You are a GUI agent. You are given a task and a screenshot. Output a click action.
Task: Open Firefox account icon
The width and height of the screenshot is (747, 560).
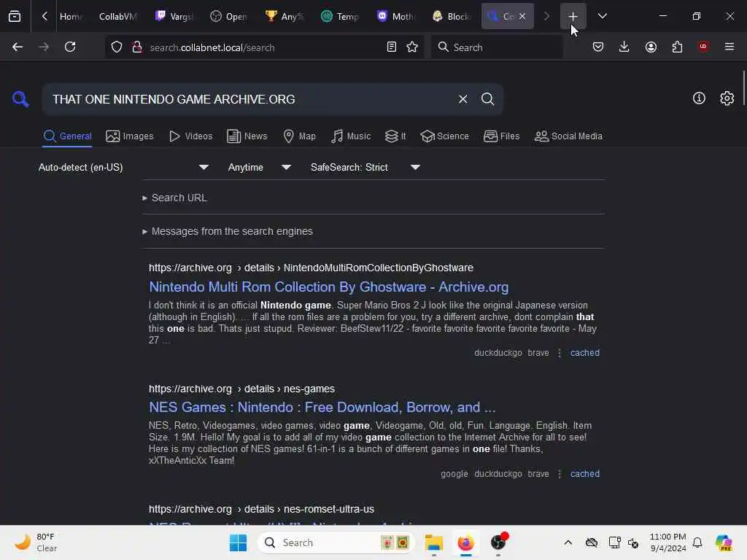(651, 47)
